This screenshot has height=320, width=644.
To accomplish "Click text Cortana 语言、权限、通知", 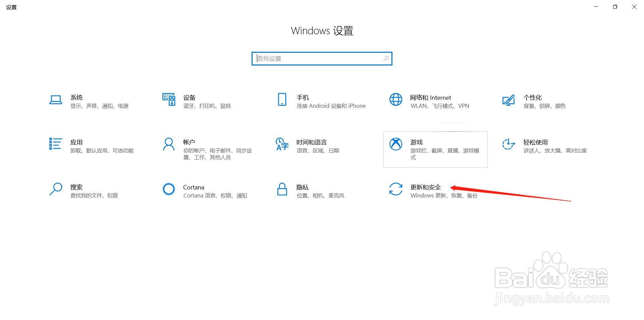I will coord(215,195).
